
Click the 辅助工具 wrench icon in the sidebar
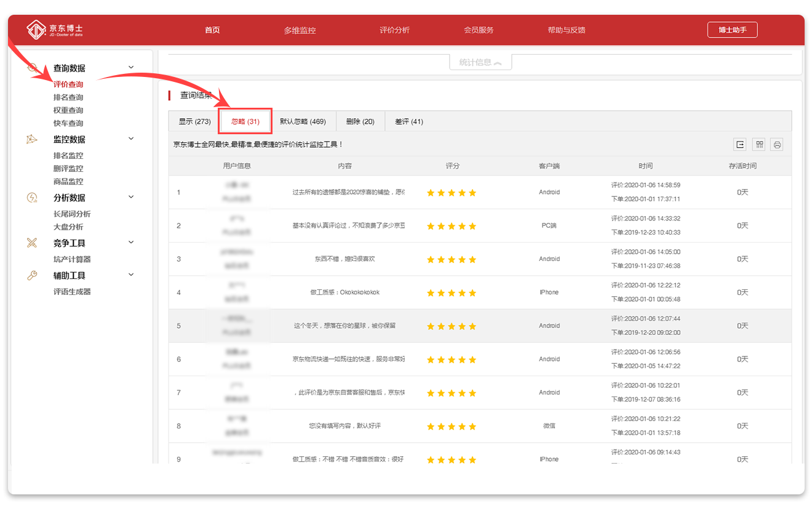pos(32,276)
